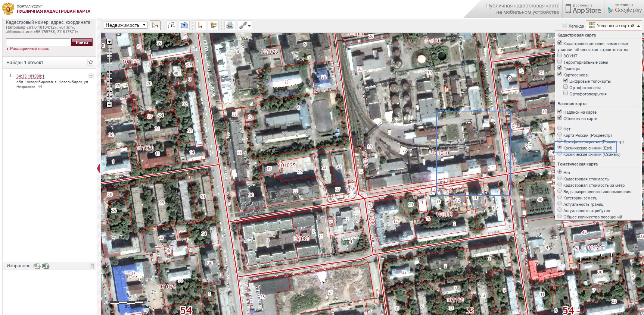Zoom in with the plus button
Screen dimensions: 644x315
coord(109,42)
